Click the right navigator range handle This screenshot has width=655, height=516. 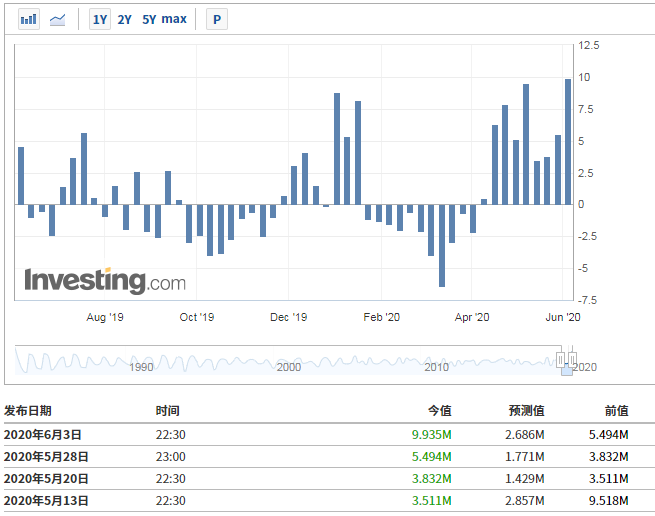572,359
